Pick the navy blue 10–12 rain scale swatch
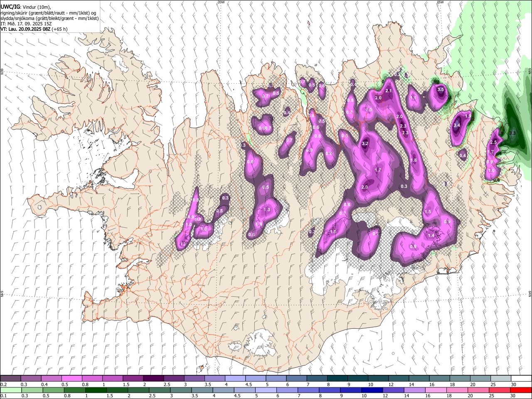 (372, 390)
